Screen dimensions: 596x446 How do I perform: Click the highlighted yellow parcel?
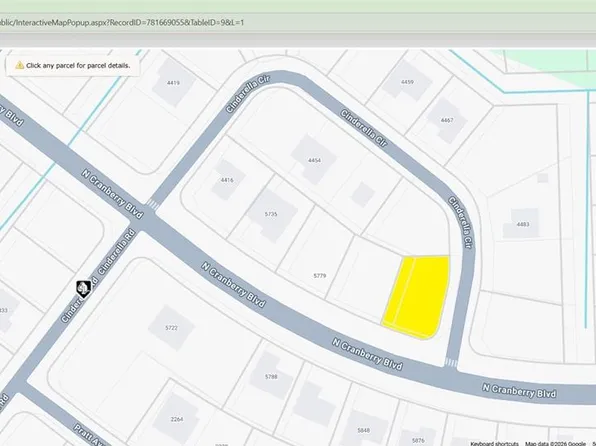(417, 297)
